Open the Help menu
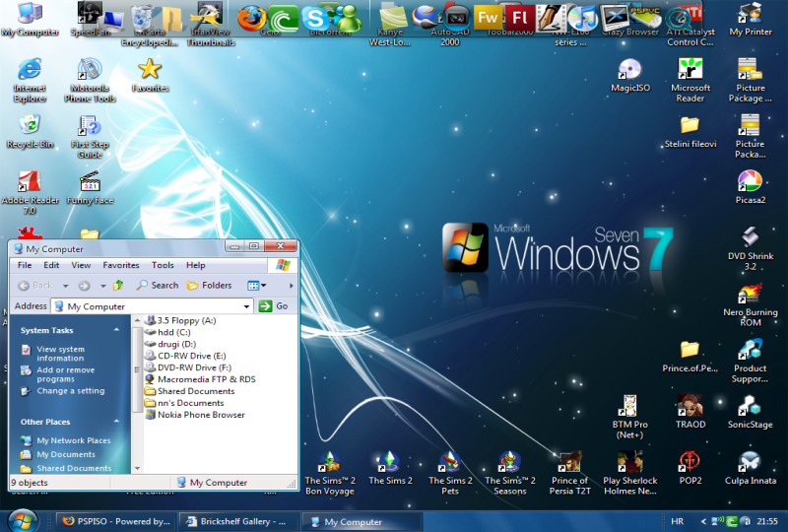 (195, 265)
